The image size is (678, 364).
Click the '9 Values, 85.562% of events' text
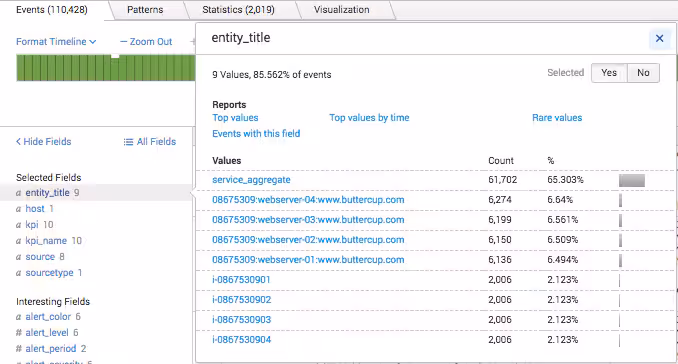tap(272, 74)
